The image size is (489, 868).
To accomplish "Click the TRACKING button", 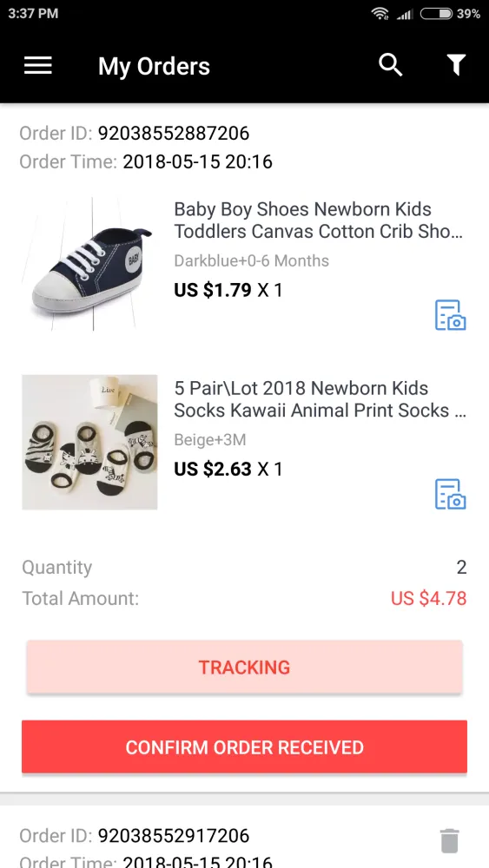I will point(244,667).
